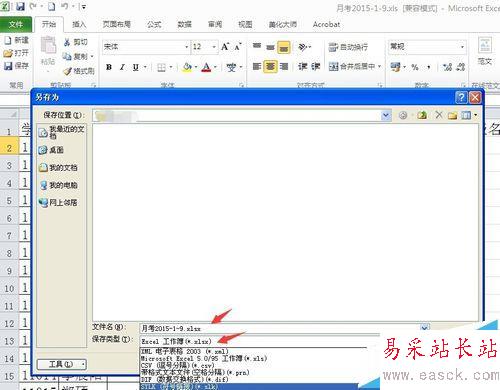The height and width of the screenshot is (390, 500).
Task: Click the fill color paint bucket swatch
Action: click(187, 67)
